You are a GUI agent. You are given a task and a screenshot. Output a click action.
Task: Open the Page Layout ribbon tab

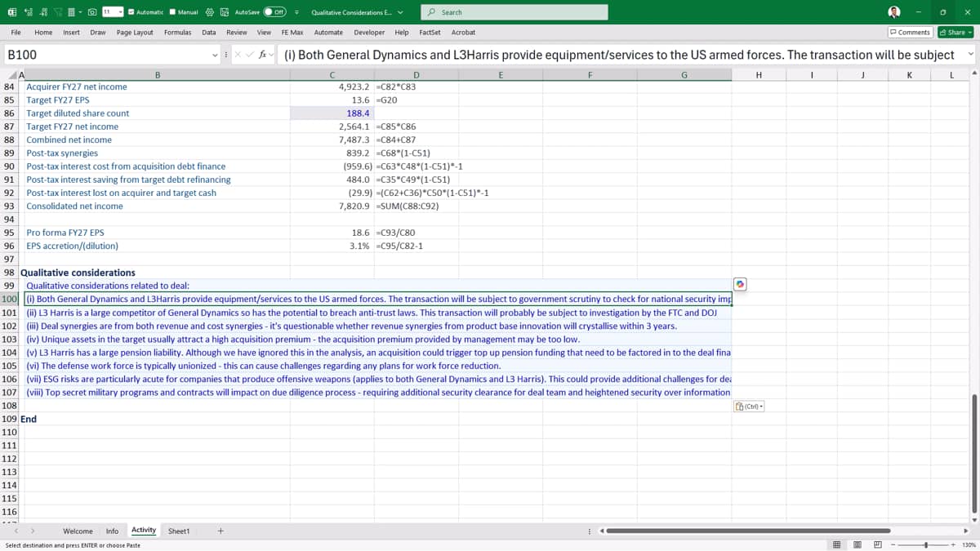(x=135, y=32)
